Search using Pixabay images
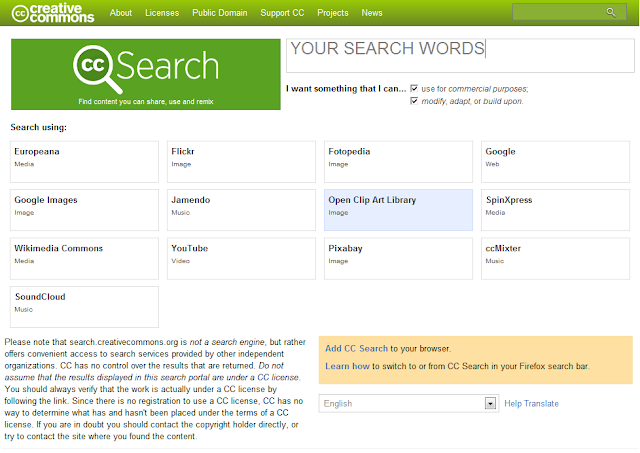The image size is (640, 453). click(x=398, y=258)
